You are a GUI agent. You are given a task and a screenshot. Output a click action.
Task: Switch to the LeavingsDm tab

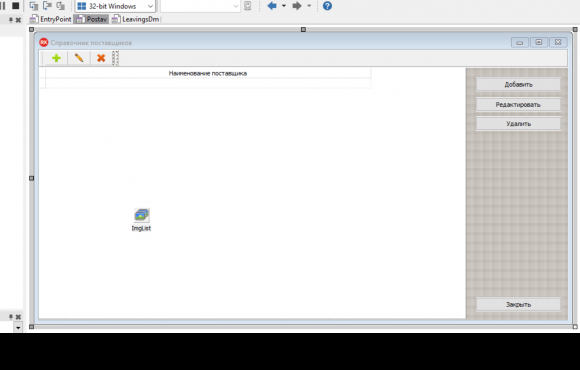136,19
